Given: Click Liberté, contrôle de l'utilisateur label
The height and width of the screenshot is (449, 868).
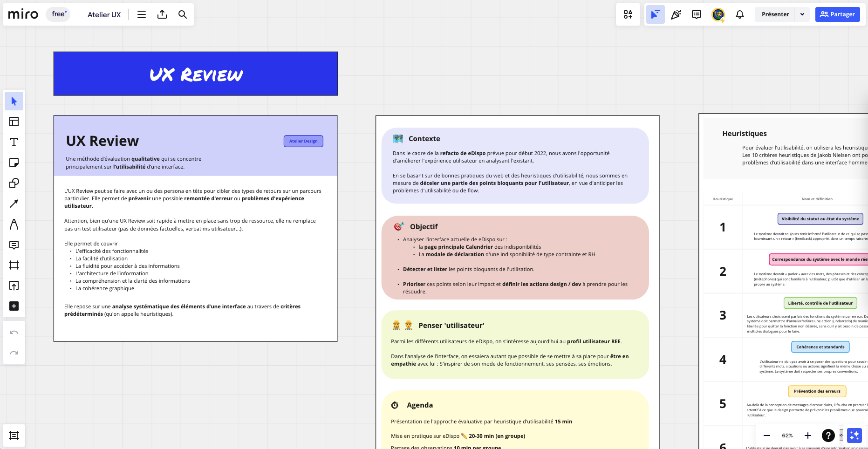Looking at the screenshot, I should pyautogui.click(x=820, y=303).
